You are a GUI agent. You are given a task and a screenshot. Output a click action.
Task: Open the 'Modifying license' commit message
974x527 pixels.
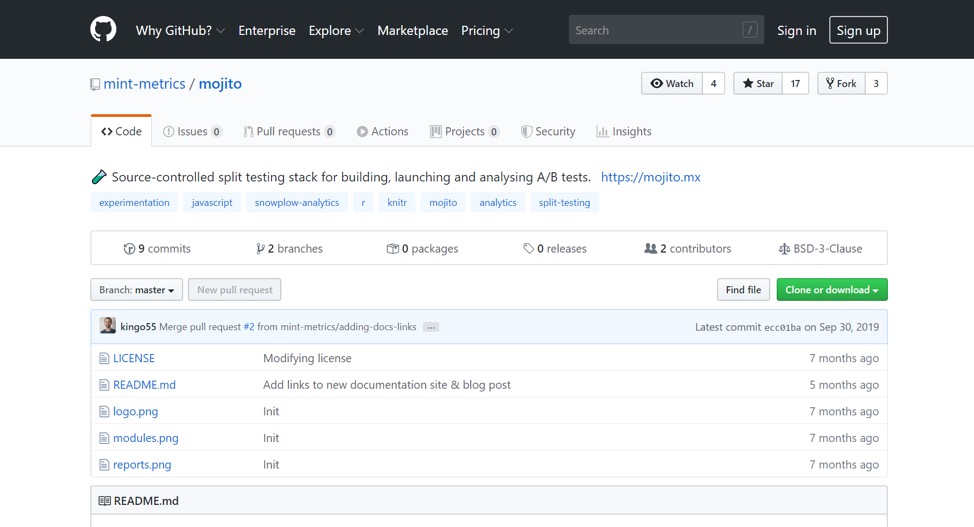(307, 359)
